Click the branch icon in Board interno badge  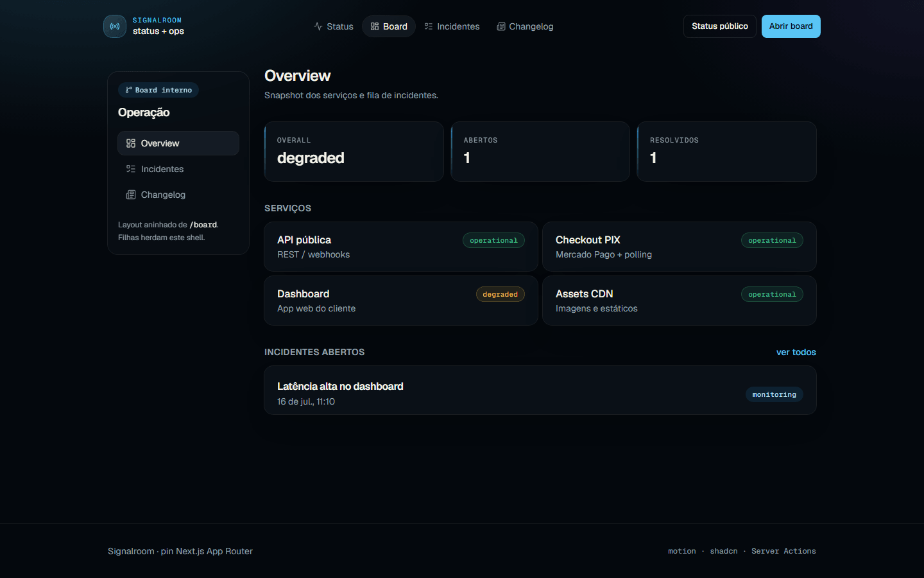pos(128,90)
